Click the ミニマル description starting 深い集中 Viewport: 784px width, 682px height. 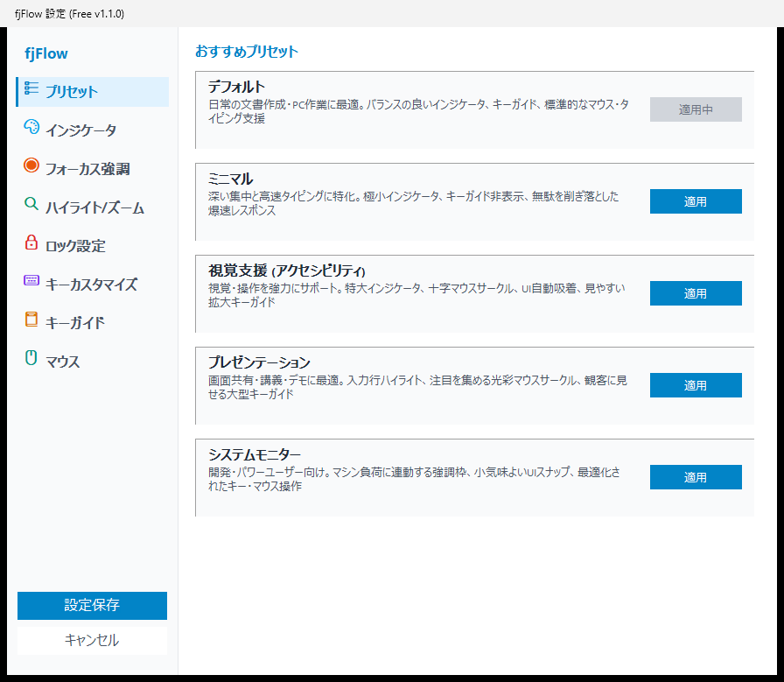click(414, 203)
